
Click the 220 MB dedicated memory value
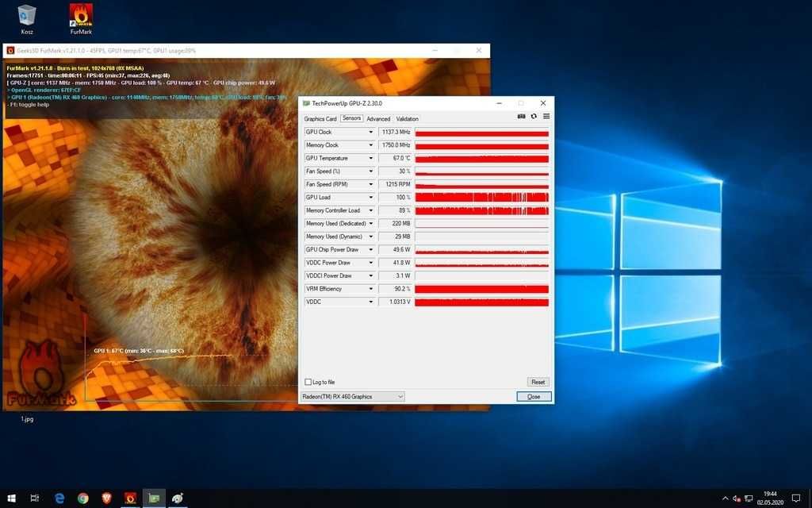click(x=395, y=223)
